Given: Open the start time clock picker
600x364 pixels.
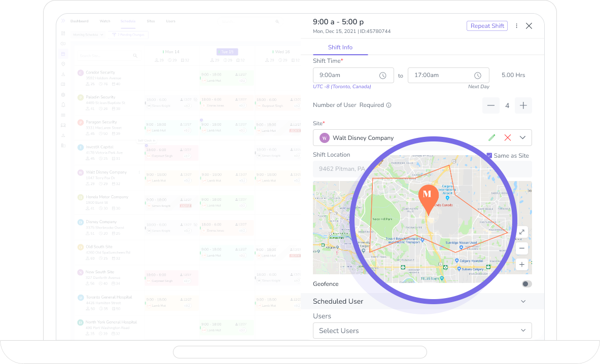Looking at the screenshot, I should point(382,76).
